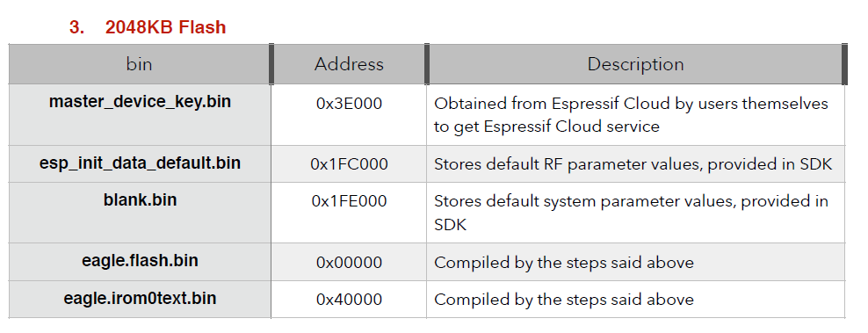This screenshot has width=868, height=333.
Task: Click the '2048KB Flash' section heading
Action: [x=165, y=27]
